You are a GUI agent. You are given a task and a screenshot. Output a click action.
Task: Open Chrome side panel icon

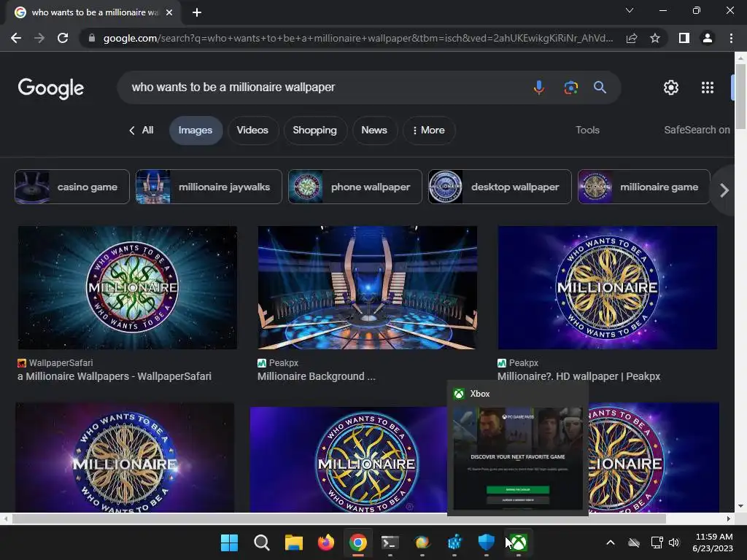[x=684, y=38]
